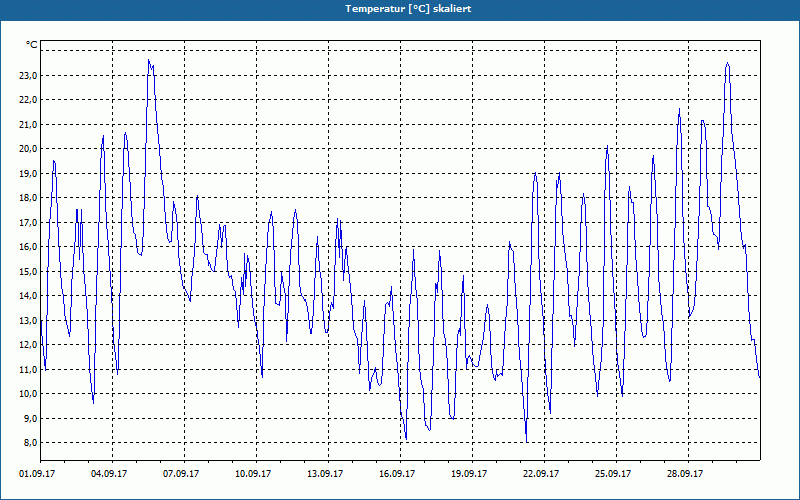This screenshot has height=500, width=800.
Task: Click the 19.09.17 date label
Action: pos(469,473)
